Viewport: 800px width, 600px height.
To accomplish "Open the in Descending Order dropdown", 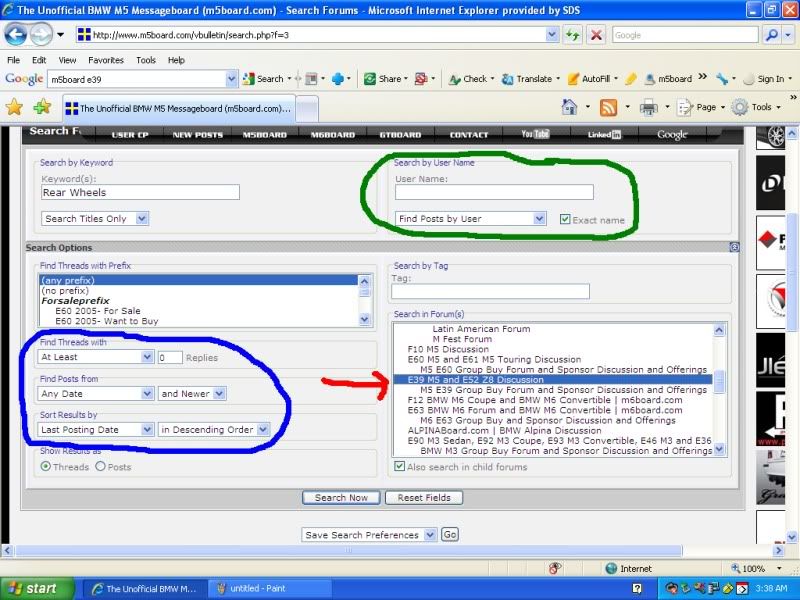I will point(214,430).
